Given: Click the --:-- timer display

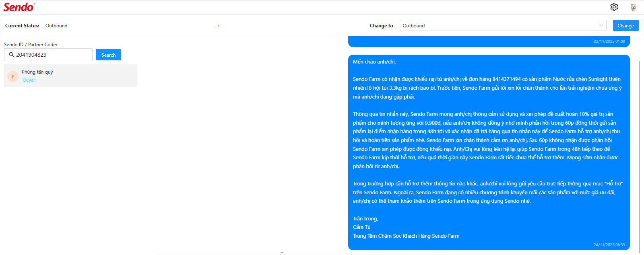Looking at the screenshot, I should click(x=219, y=26).
